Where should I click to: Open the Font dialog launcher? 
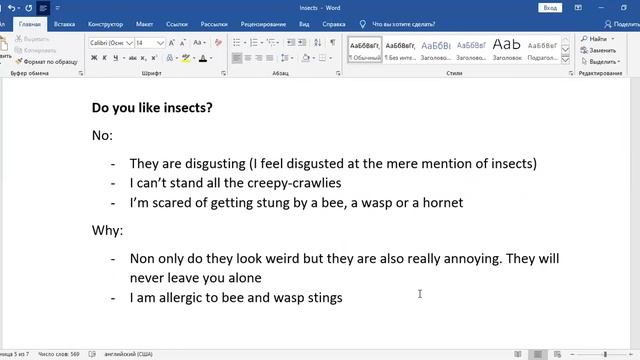click(223, 73)
